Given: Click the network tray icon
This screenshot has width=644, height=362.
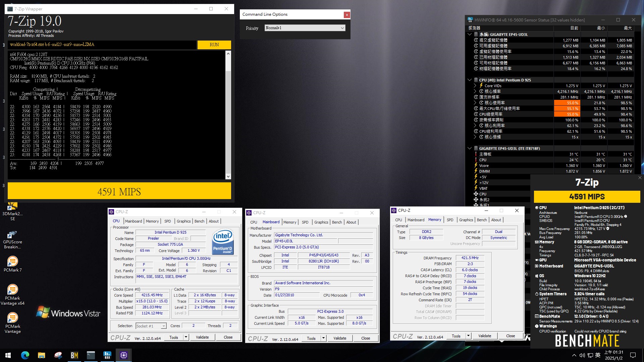Looking at the screenshot, I should (590, 355).
